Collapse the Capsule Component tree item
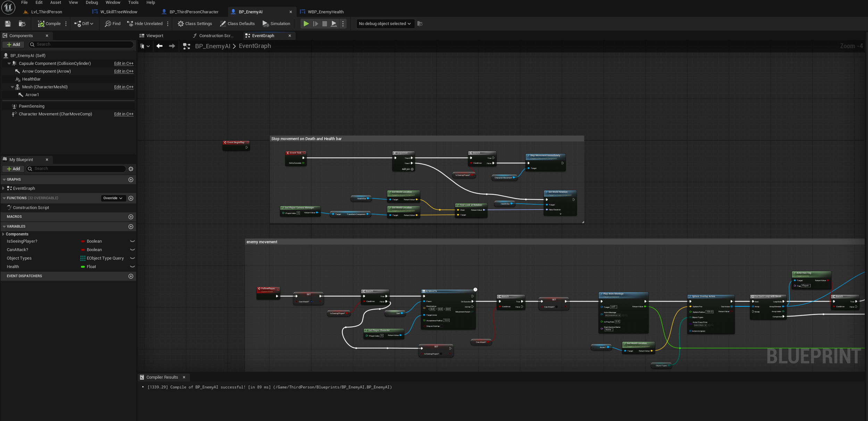The height and width of the screenshot is (421, 868). (x=9, y=64)
